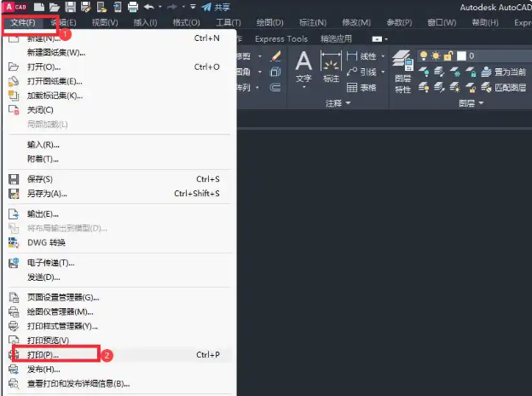Viewport: 532px width, 396px height.
Task: Open the 绘图(D) menu
Action: pyautogui.click(x=269, y=23)
